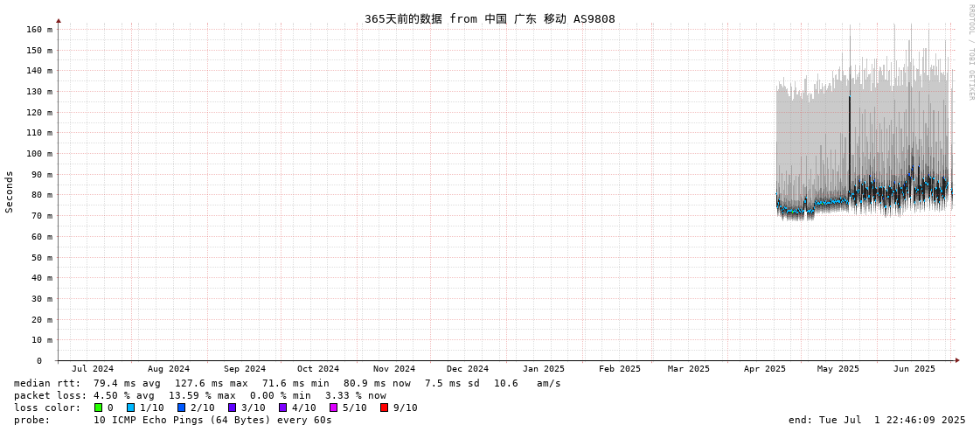Click the 'Dec 2024' x-axis label

[x=468, y=369]
